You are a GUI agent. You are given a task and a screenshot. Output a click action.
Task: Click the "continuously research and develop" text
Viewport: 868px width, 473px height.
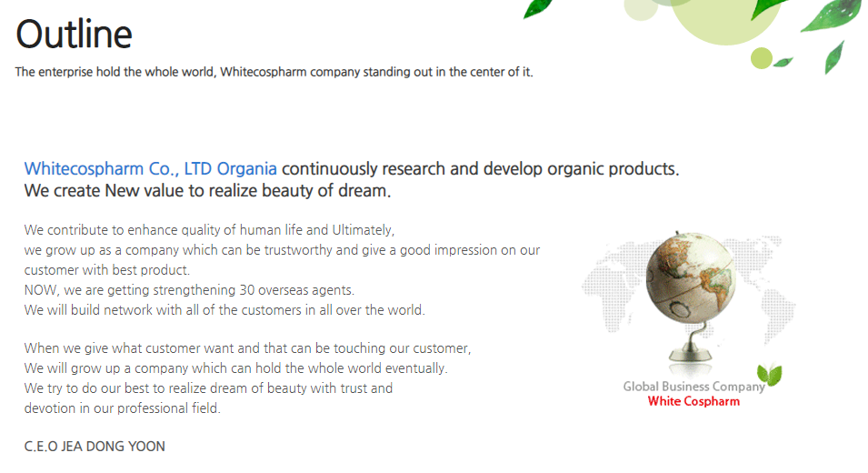(x=480, y=169)
